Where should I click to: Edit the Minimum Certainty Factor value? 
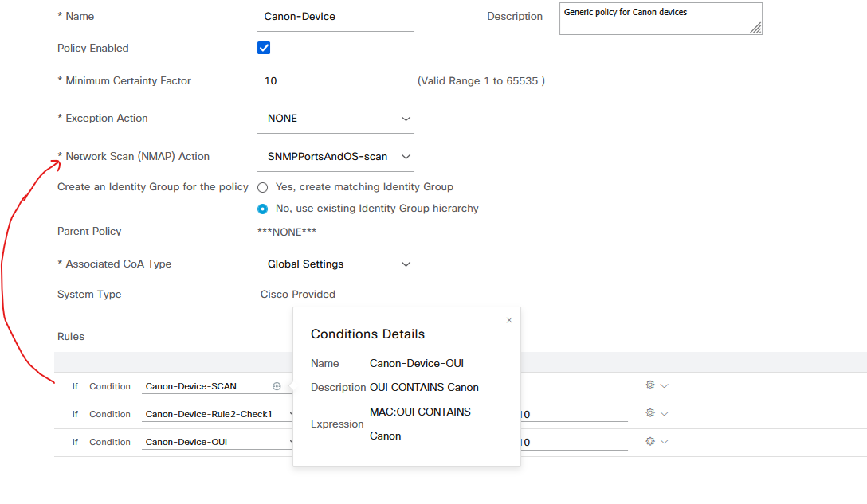tap(335, 80)
